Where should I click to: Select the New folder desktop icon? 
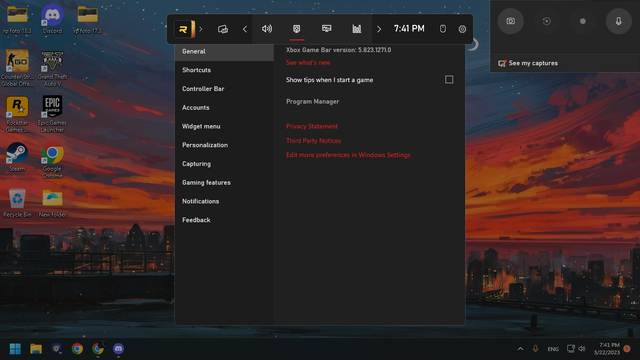pyautogui.click(x=52, y=203)
